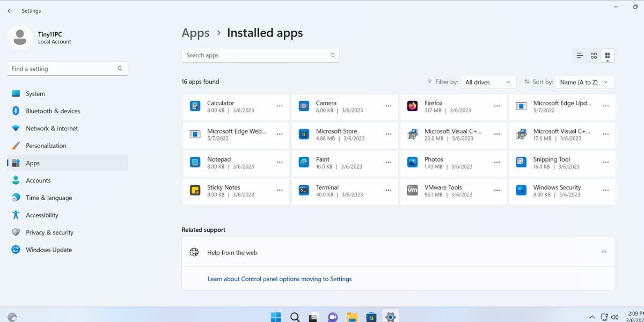
Task: Open taskbar Search
Action: click(x=295, y=317)
